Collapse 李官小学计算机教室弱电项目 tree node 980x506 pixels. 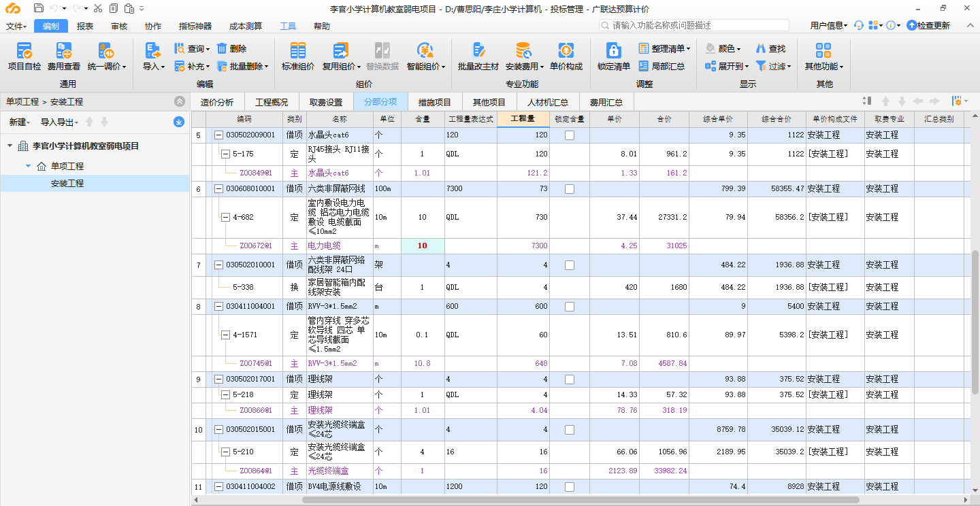pyautogui.click(x=10, y=146)
